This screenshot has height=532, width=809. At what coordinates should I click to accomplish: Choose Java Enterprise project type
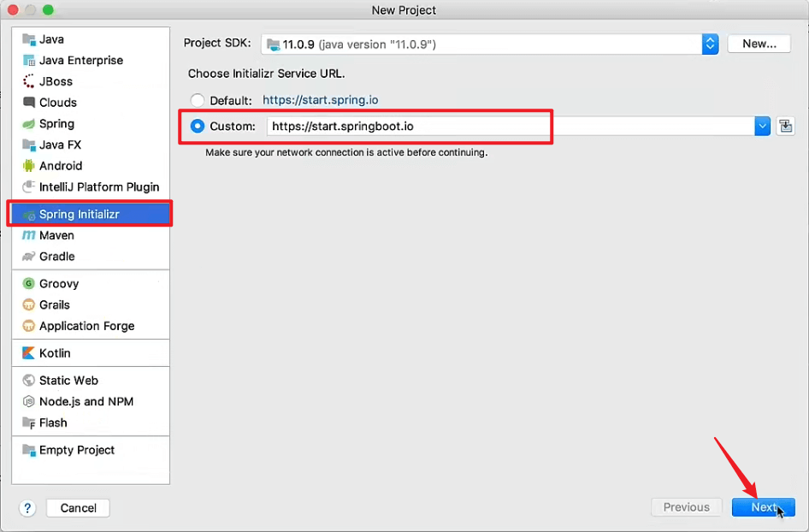pos(91,61)
